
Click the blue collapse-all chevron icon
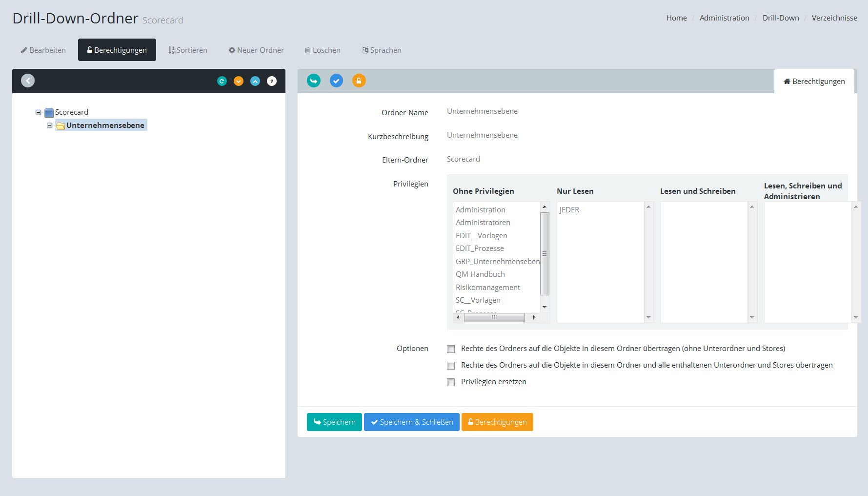[255, 81]
